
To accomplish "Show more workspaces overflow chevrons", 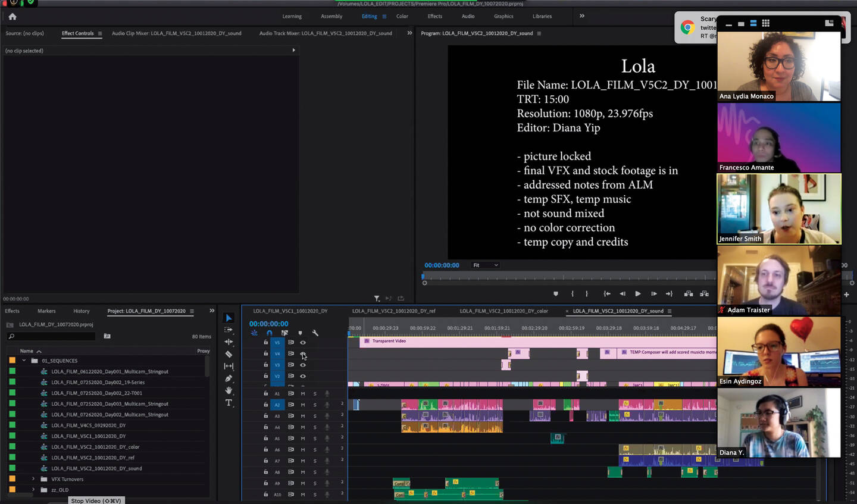I will (582, 16).
